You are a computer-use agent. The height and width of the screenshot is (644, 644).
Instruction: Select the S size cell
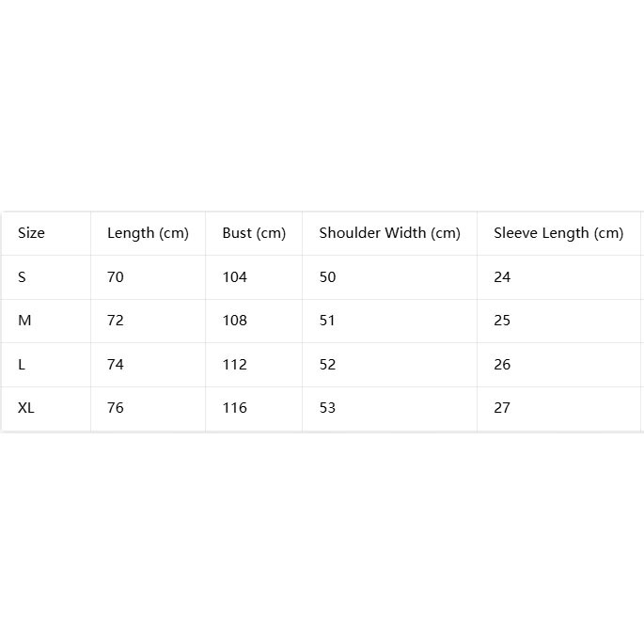(x=22, y=277)
